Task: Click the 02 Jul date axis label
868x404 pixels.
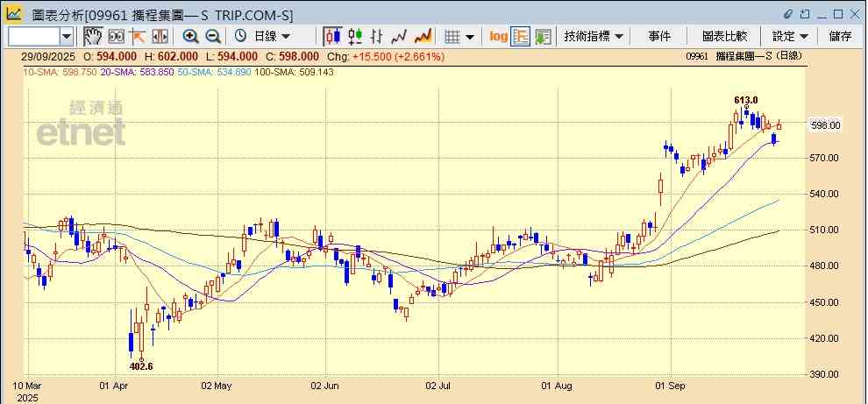Action: [438, 386]
